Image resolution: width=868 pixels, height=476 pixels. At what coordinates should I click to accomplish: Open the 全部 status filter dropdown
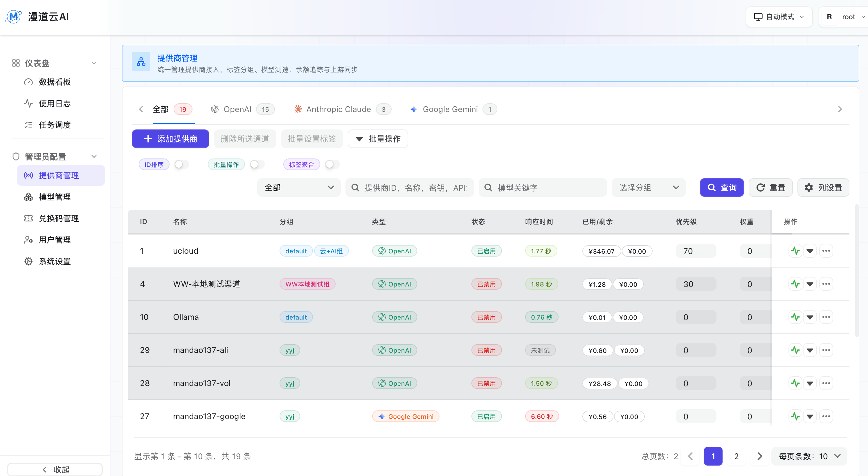[x=299, y=187]
